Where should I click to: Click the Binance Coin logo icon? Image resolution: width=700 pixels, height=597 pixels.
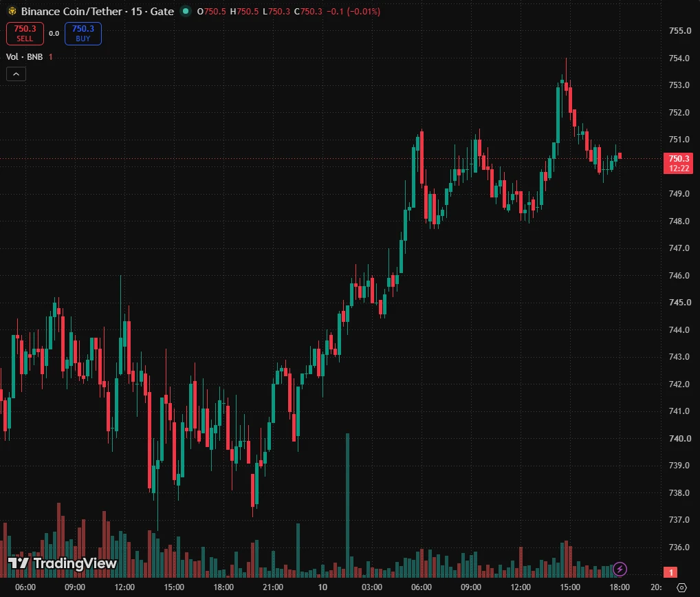click(x=12, y=11)
